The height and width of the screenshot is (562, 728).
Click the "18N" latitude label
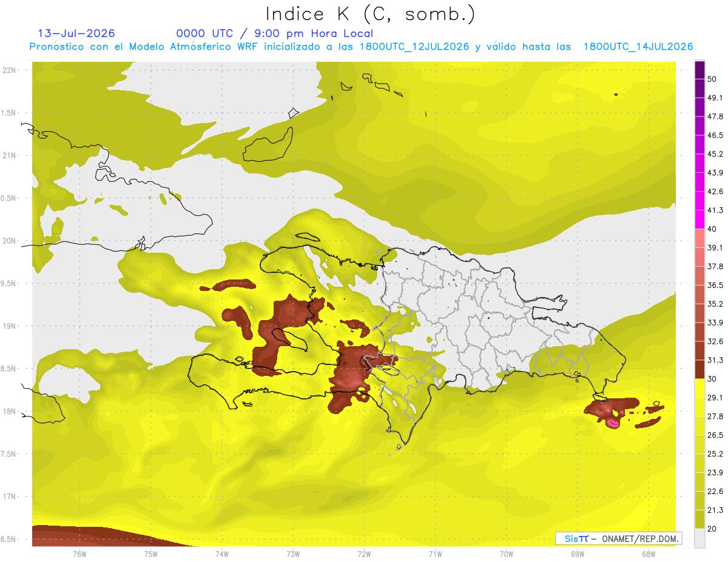pos(10,411)
